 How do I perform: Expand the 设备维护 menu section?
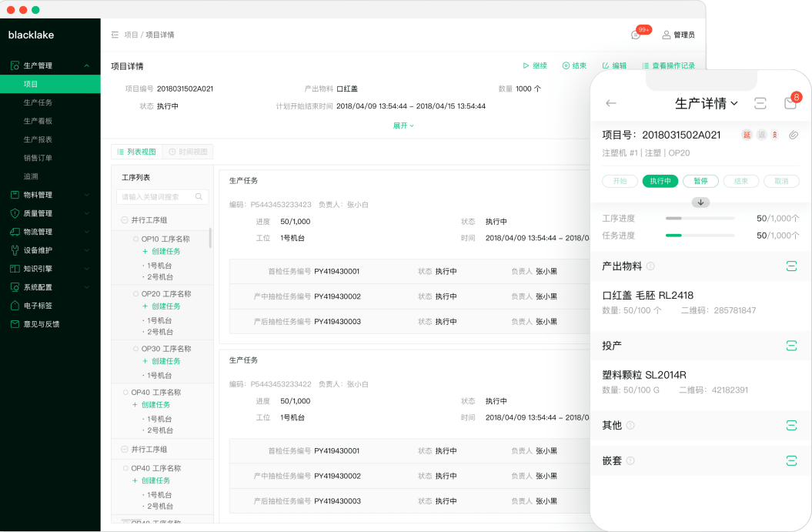87,250
